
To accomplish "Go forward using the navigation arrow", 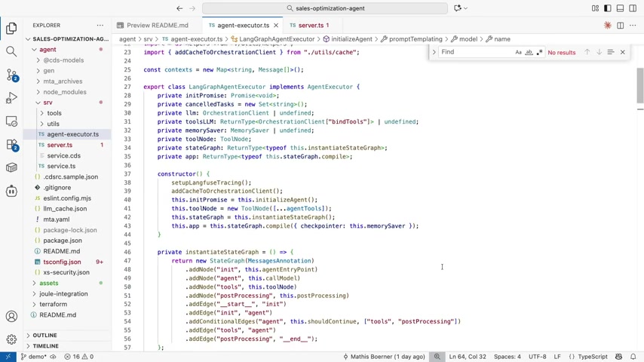I will pyautogui.click(x=192, y=8).
